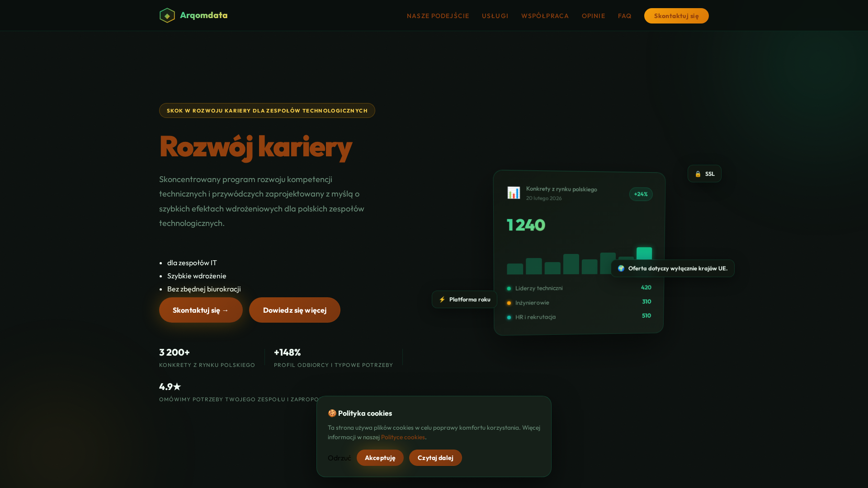
Task: Click the 1 240 value in card
Action: point(526,225)
